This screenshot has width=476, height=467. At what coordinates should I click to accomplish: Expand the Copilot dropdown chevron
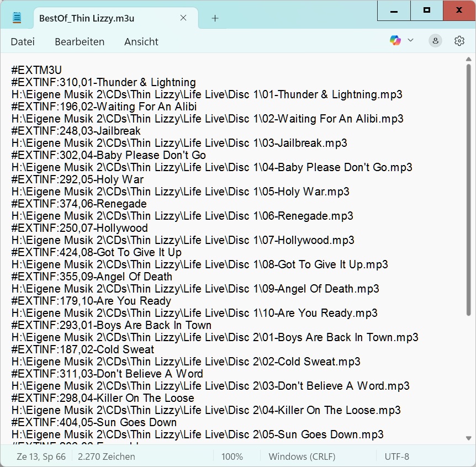click(410, 40)
